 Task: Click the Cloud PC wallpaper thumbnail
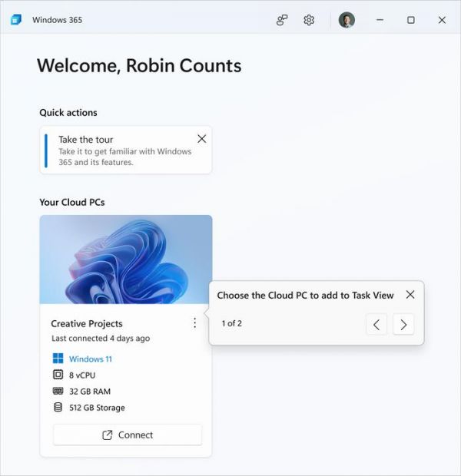pyautogui.click(x=126, y=259)
